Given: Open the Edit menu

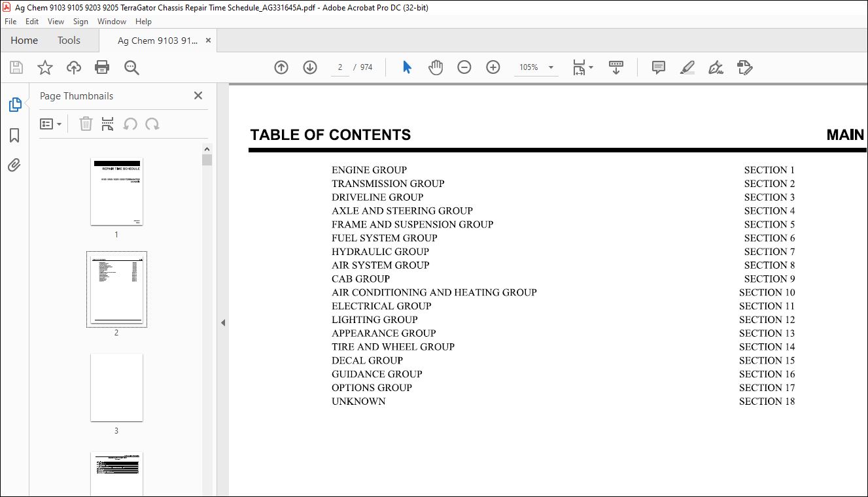Looking at the screenshot, I should coord(32,22).
